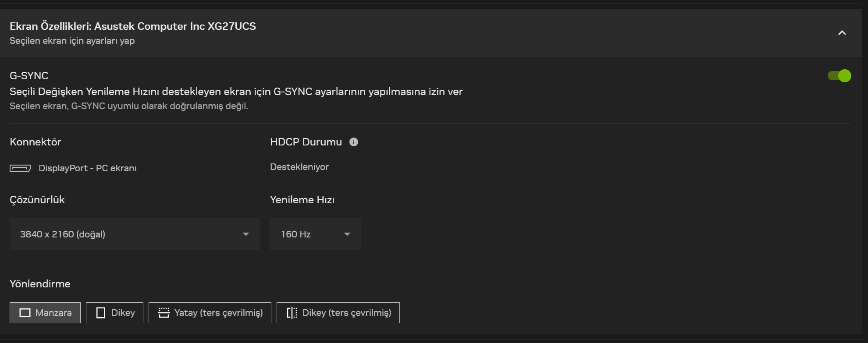Select Dikey (ters çevrilmiş) orientation
Screen dimensions: 868x343
tap(338, 313)
